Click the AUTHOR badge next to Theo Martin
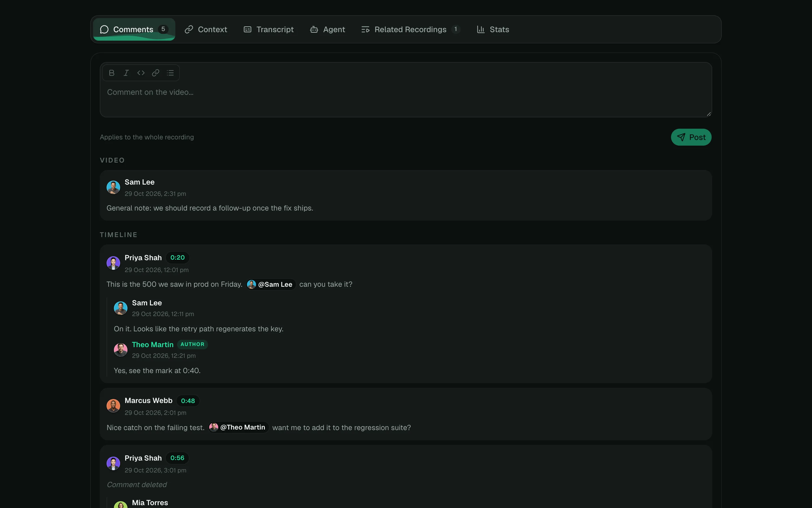The image size is (812, 508). coord(192,344)
